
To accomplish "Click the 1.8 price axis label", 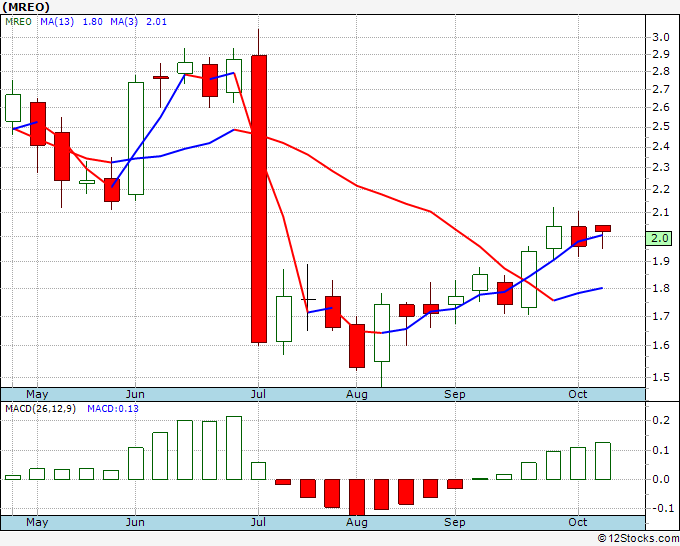I will [x=661, y=288].
